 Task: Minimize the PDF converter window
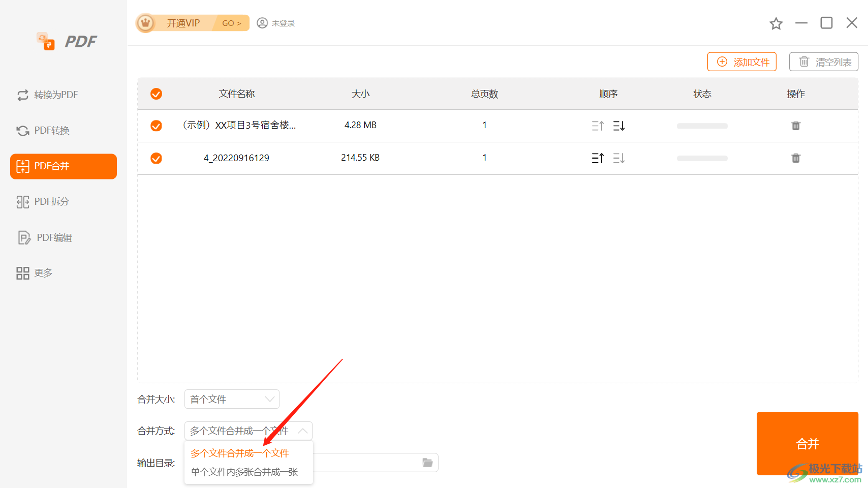point(801,23)
